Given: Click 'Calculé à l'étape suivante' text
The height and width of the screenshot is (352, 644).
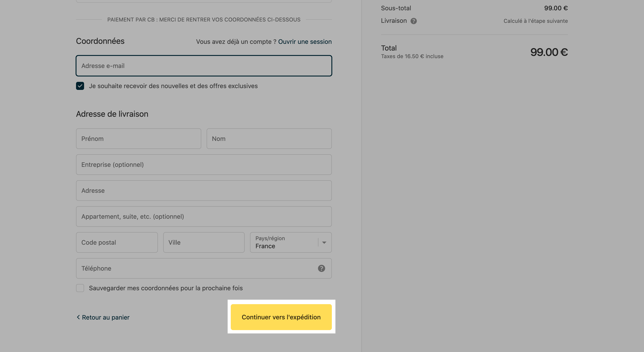Looking at the screenshot, I should (536, 21).
